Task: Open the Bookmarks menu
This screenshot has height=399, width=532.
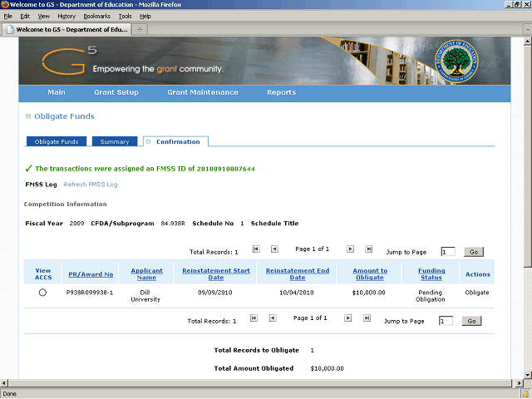Action: click(x=96, y=17)
